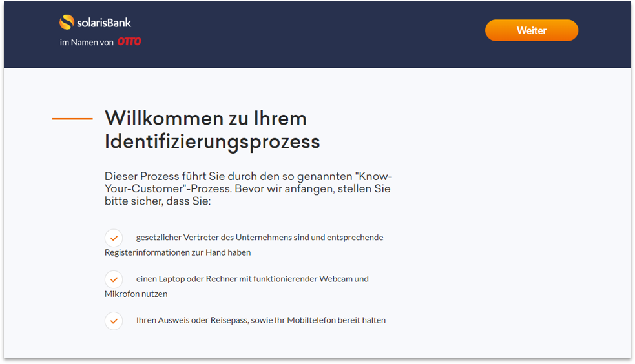Screen dimensions: 635x364
Task: Click checkmark icon beside Laptop oder Rechner item
Action: click(x=114, y=279)
